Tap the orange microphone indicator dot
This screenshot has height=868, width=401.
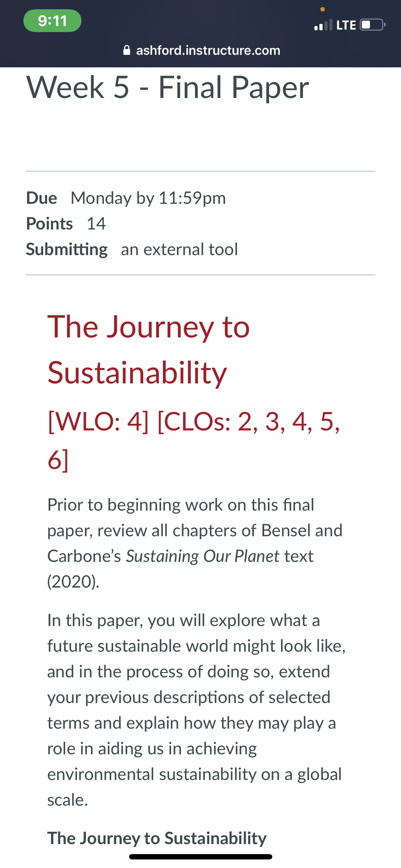click(x=323, y=9)
